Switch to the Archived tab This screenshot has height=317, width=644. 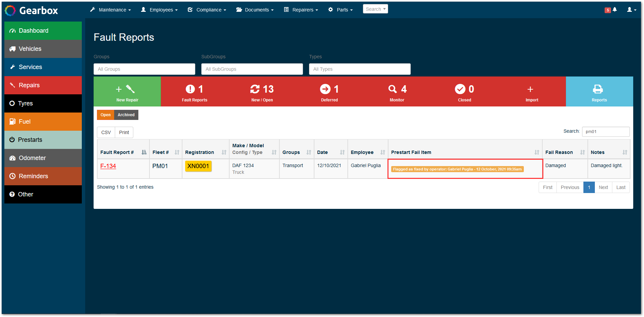(126, 115)
